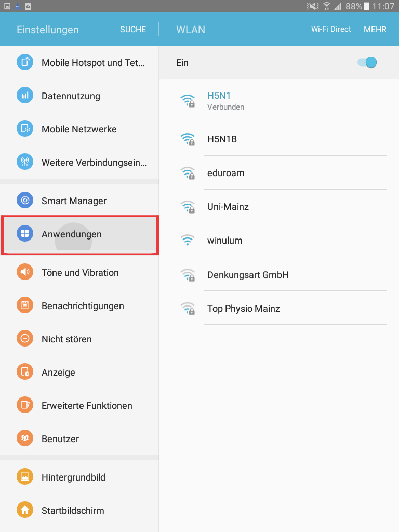Tap the Benutzer icon
The height and width of the screenshot is (532, 399).
click(25, 438)
